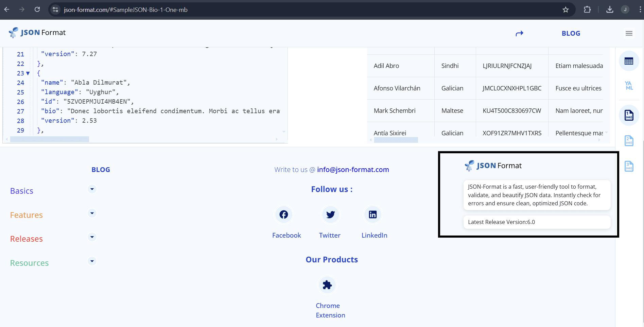The image size is (644, 327).
Task: Click the JSON Format logo
Action: click(37, 32)
